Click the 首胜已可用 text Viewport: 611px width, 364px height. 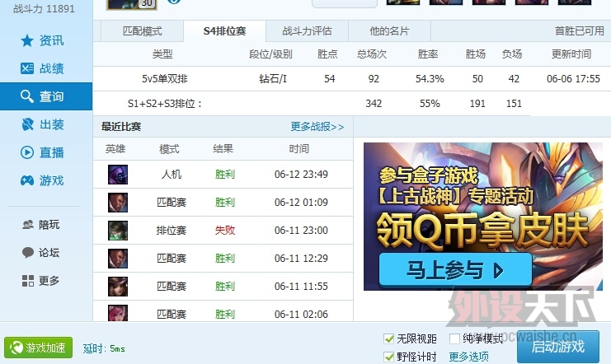[x=580, y=31]
